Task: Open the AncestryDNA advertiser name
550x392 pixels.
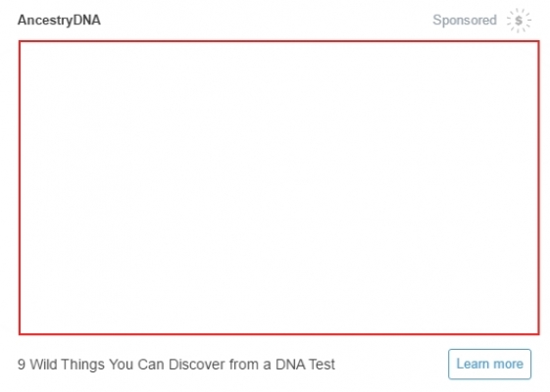Action: coord(59,20)
